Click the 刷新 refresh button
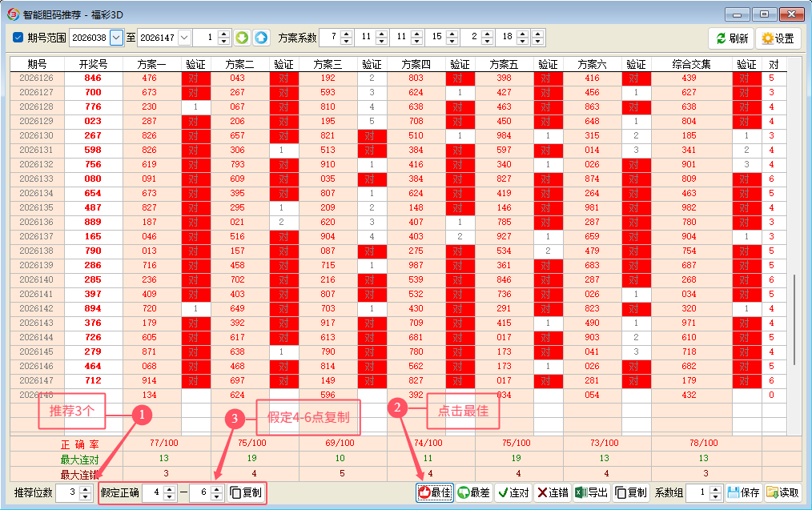812x510 pixels. tap(732, 38)
